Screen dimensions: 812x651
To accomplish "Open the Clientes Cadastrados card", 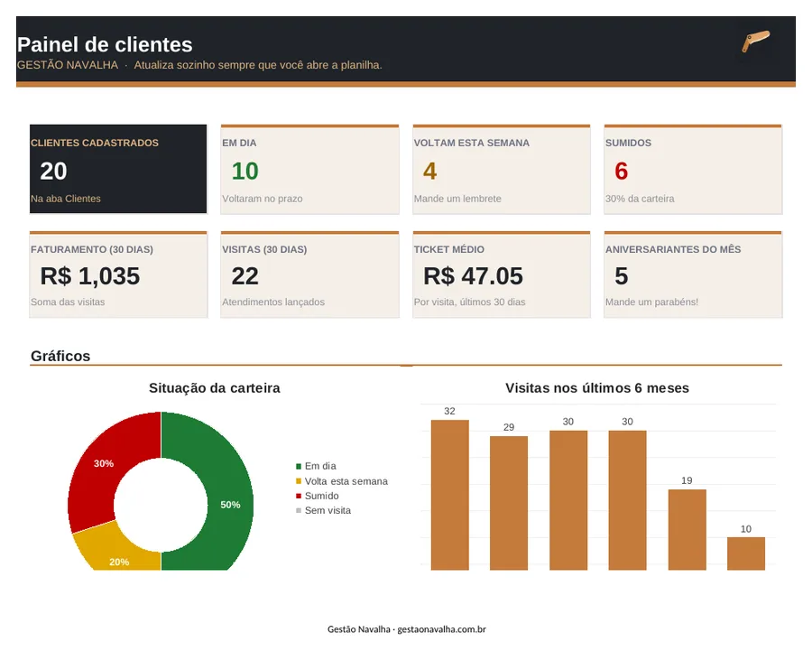I will click(x=118, y=169).
